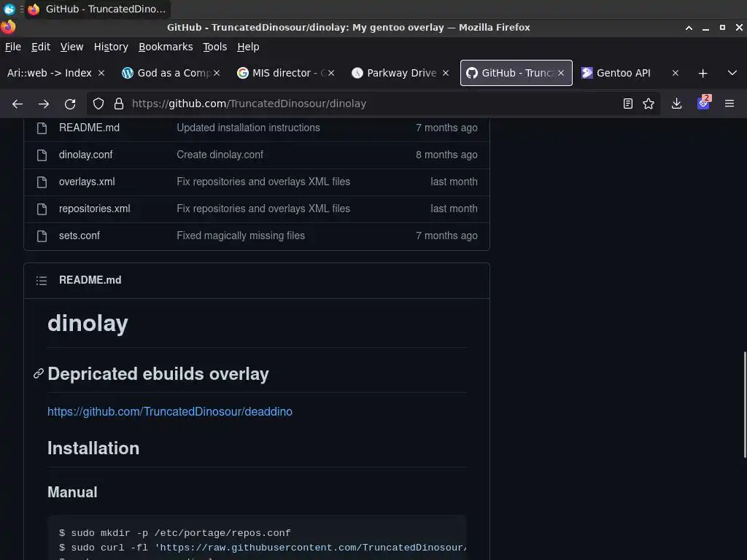Viewport: 747px width, 560px height.
Task: Open commit 'Updated installation instructions'
Action: click(x=248, y=128)
